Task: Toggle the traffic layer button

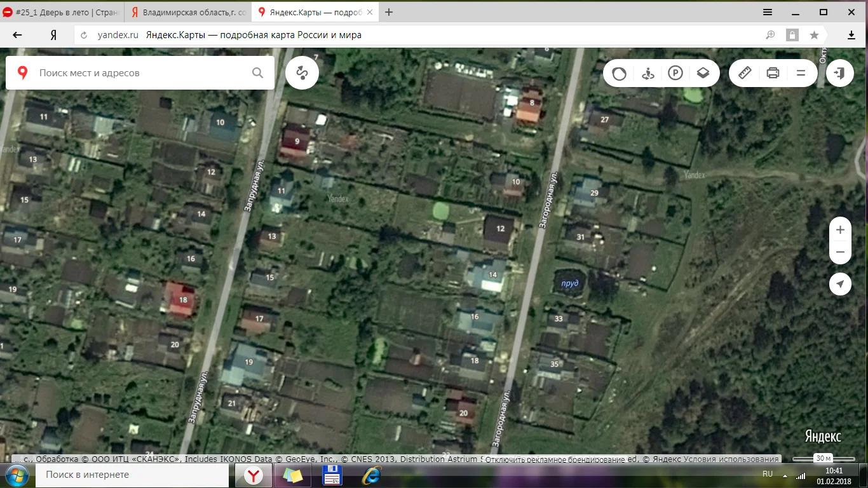Action: (x=619, y=74)
